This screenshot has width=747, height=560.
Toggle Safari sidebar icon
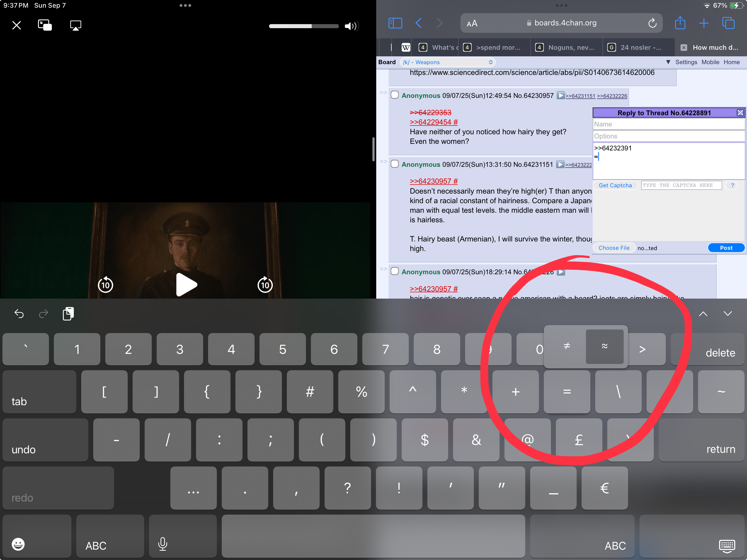coord(395,23)
